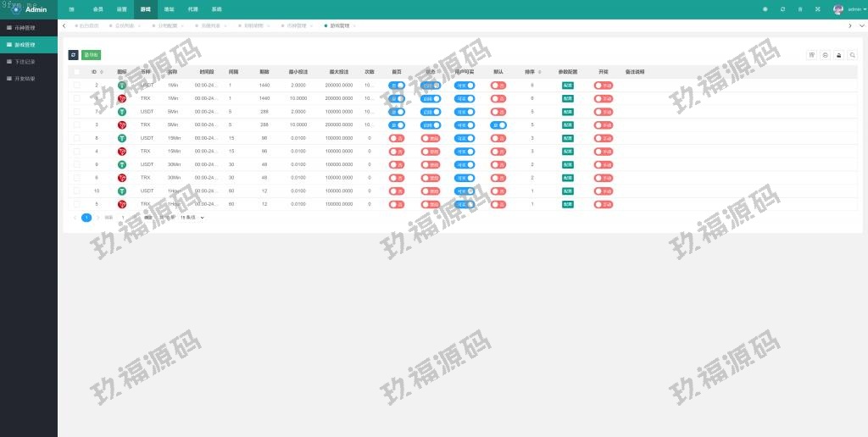The height and width of the screenshot is (437, 868).
Task: Toggle the homepage switch for the ID 2 row
Action: [x=397, y=86]
